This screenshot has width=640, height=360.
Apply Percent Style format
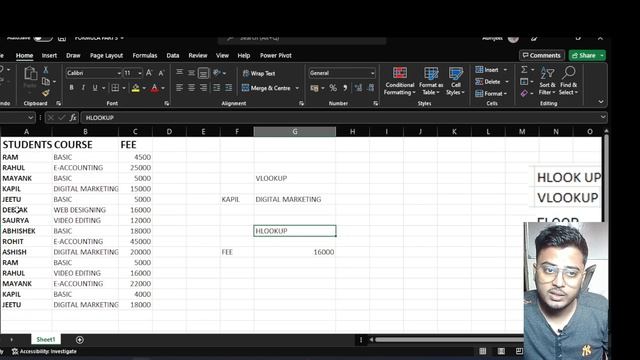tap(333, 88)
